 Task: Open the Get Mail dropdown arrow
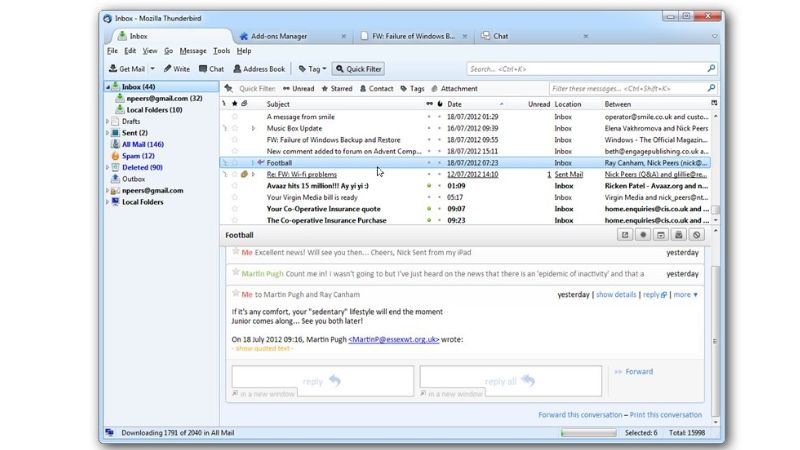(153, 69)
